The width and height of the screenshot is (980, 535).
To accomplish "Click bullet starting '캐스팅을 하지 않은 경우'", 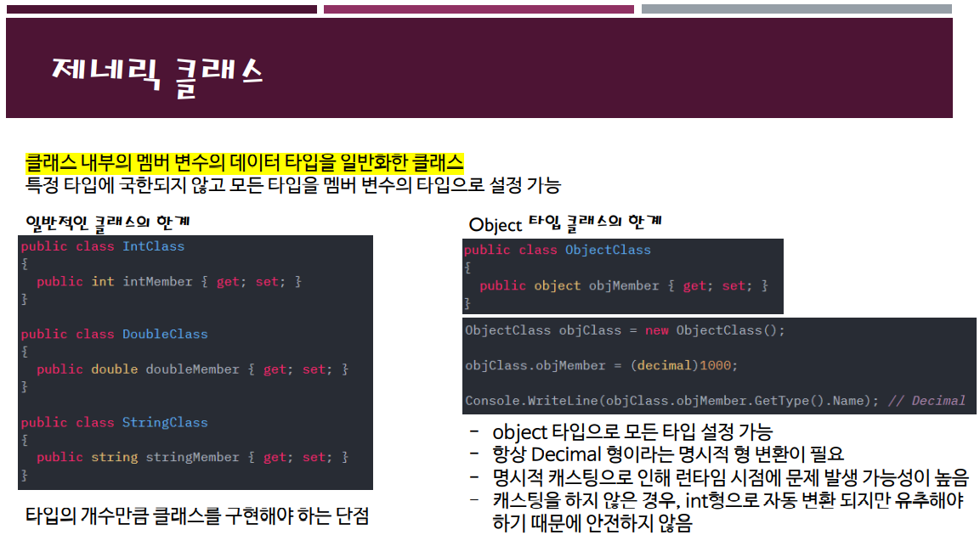I will 728,500.
